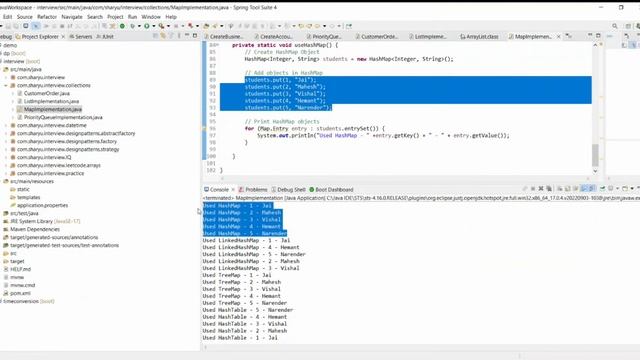Click the editor scrollbar up arrow
The height and width of the screenshot is (360, 640).
(x=595, y=45)
